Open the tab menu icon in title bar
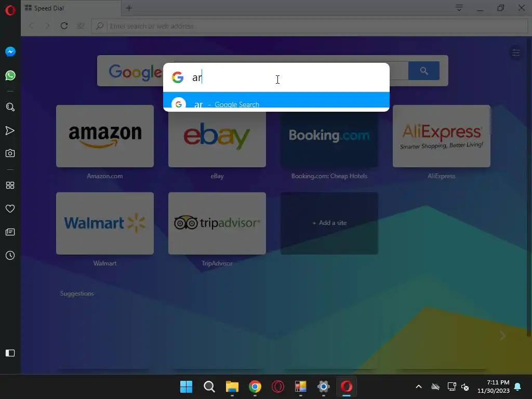Image resolution: width=532 pixels, height=399 pixels. click(459, 8)
